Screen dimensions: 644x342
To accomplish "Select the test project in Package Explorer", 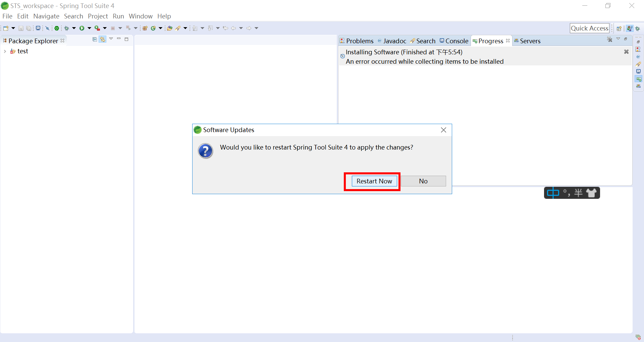I will [x=22, y=51].
